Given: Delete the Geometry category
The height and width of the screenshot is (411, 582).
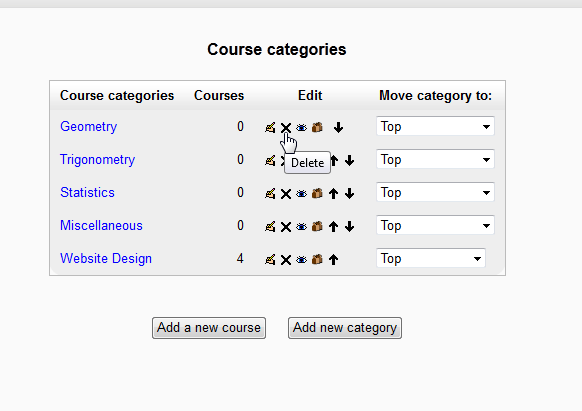Looking at the screenshot, I should pos(286,128).
